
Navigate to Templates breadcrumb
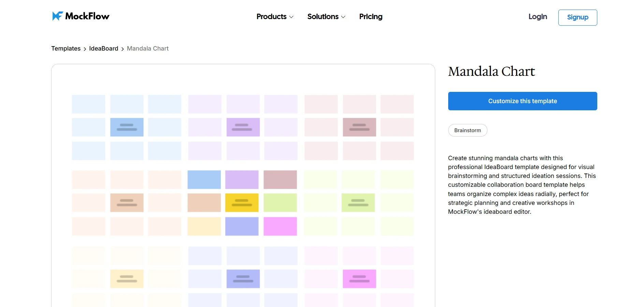tap(66, 48)
